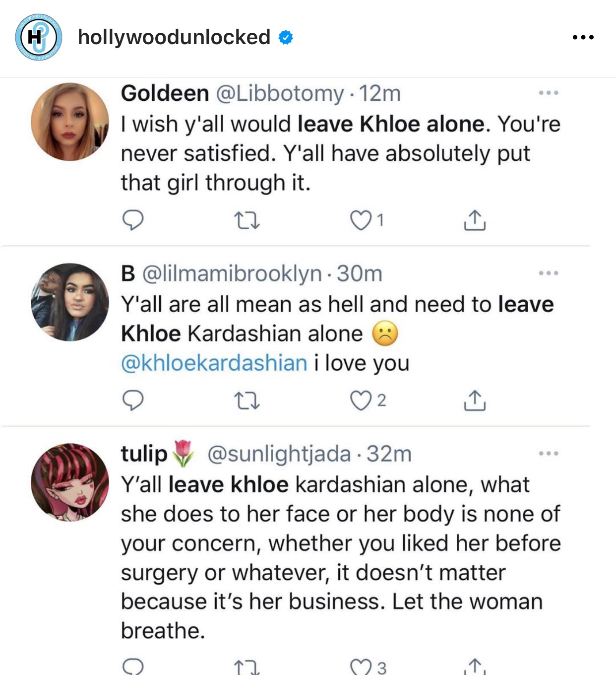Retweet the tweet by @lilmamibrooklyn
The width and height of the screenshot is (616, 675).
point(246,400)
